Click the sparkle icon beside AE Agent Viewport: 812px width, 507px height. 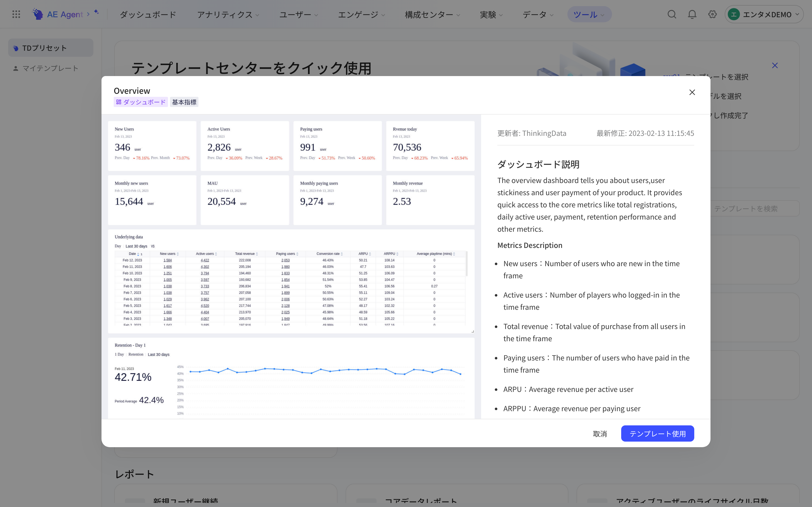click(x=96, y=12)
